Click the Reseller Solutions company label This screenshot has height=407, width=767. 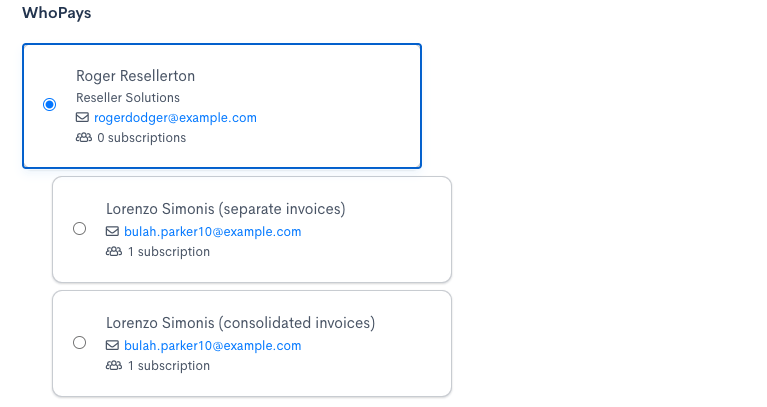[128, 98]
